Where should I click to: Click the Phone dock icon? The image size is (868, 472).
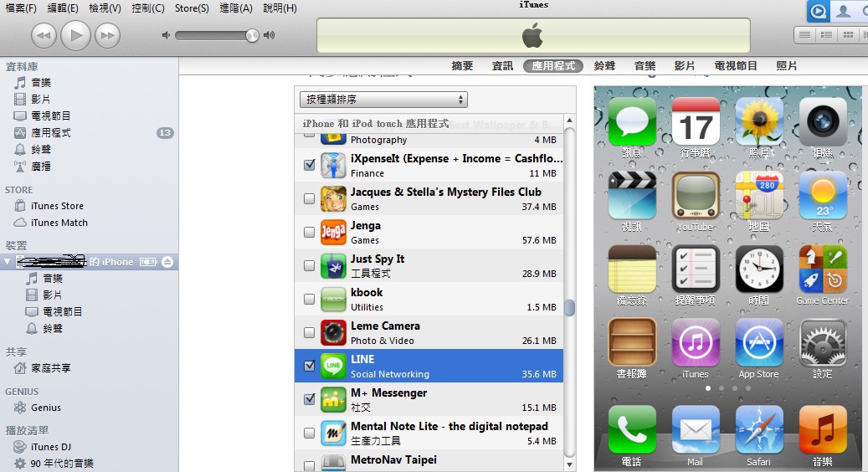point(632,430)
